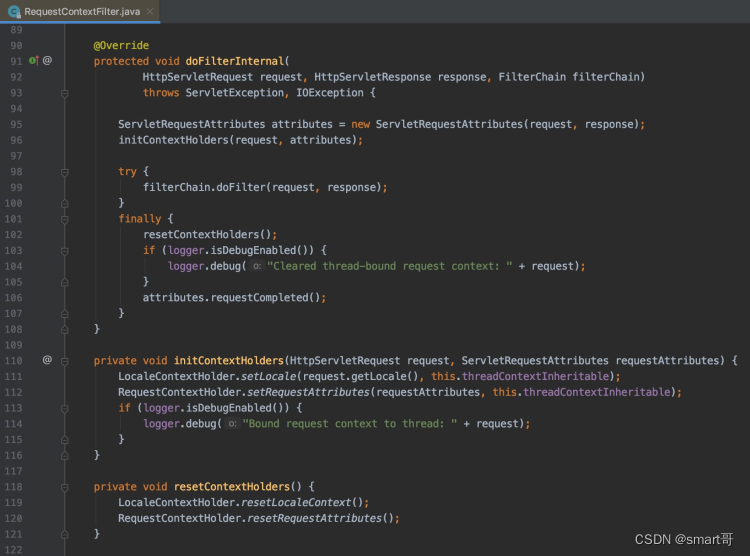Click line number 95 in the gutter
The height and width of the screenshot is (556, 750).
click(x=16, y=124)
